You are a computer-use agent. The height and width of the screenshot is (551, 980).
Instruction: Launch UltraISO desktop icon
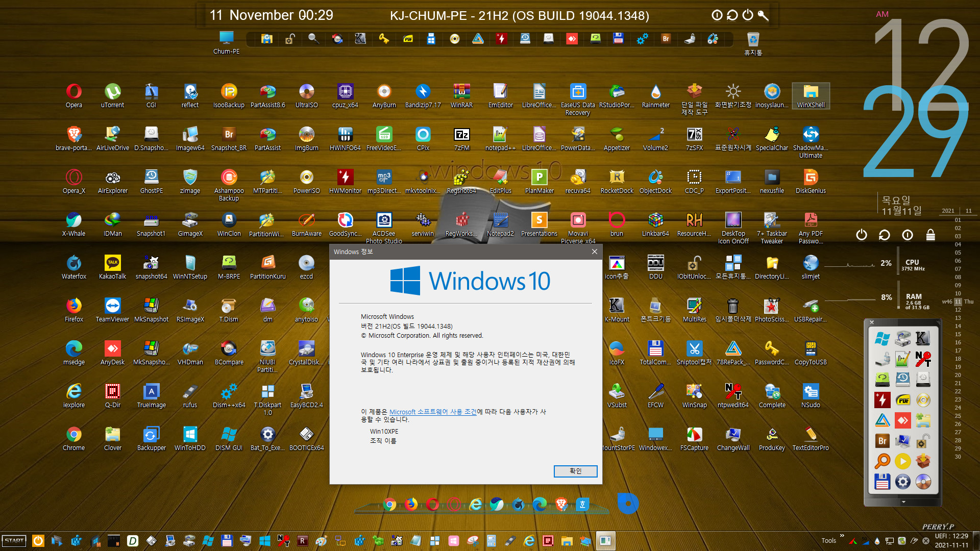pos(307,95)
